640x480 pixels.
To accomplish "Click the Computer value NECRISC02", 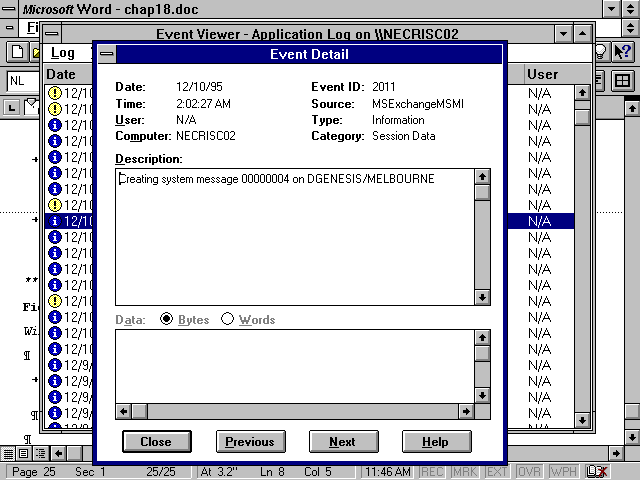I will (x=206, y=136).
